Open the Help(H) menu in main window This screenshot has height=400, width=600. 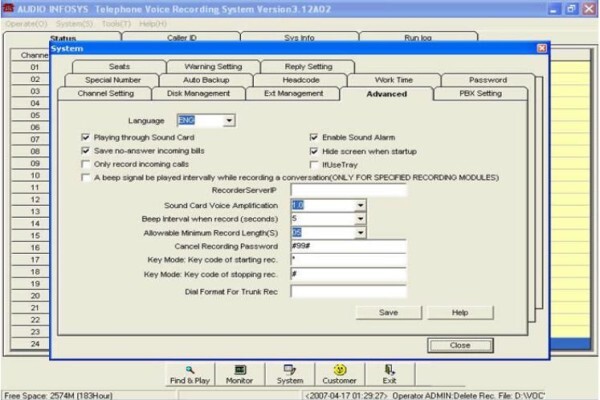153,24
